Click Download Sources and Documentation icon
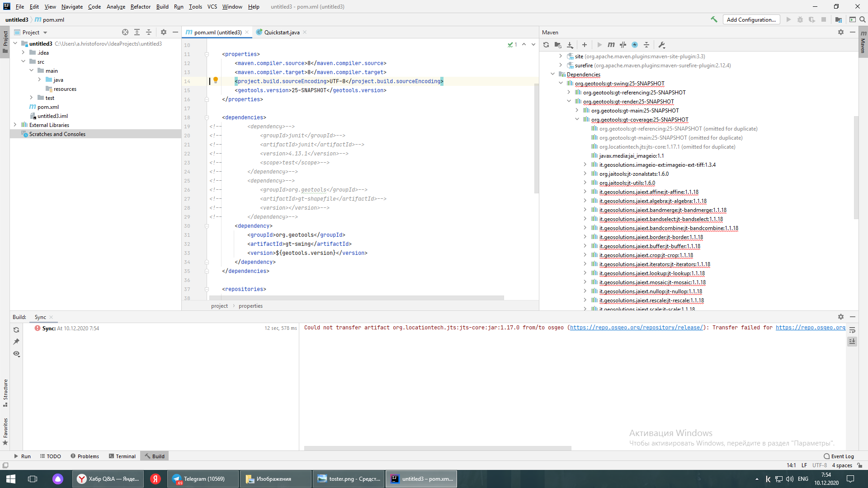This screenshot has height=488, width=868. 570,45
